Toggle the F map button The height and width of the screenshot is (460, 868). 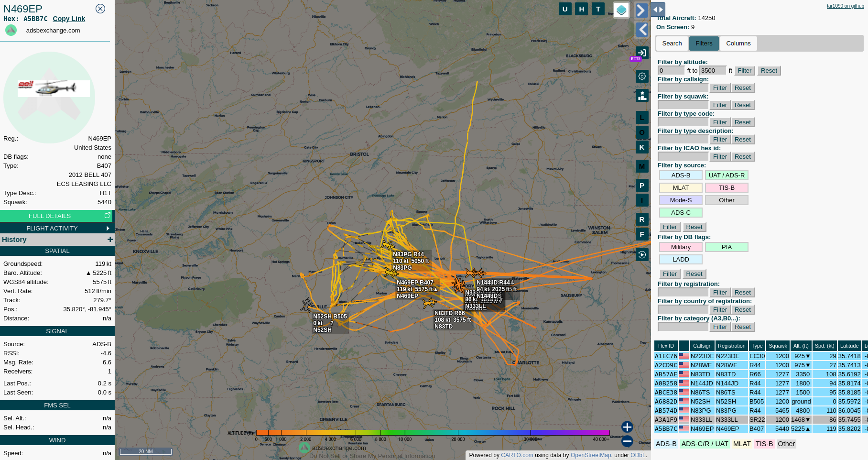(x=642, y=234)
